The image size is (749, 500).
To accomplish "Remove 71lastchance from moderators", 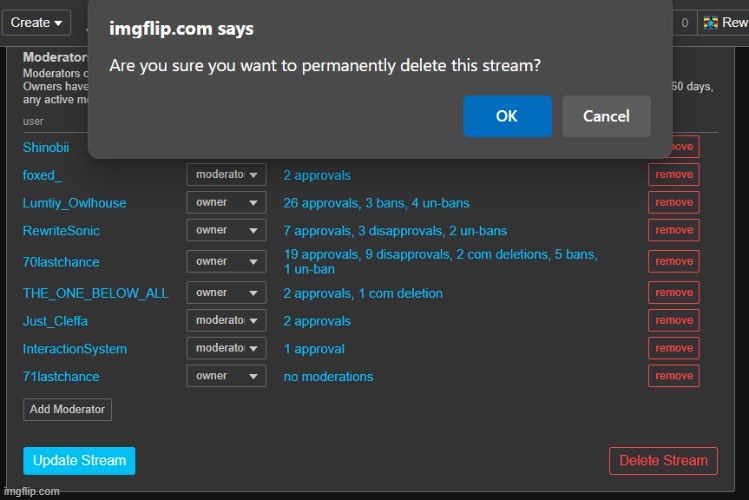I will tap(674, 376).
